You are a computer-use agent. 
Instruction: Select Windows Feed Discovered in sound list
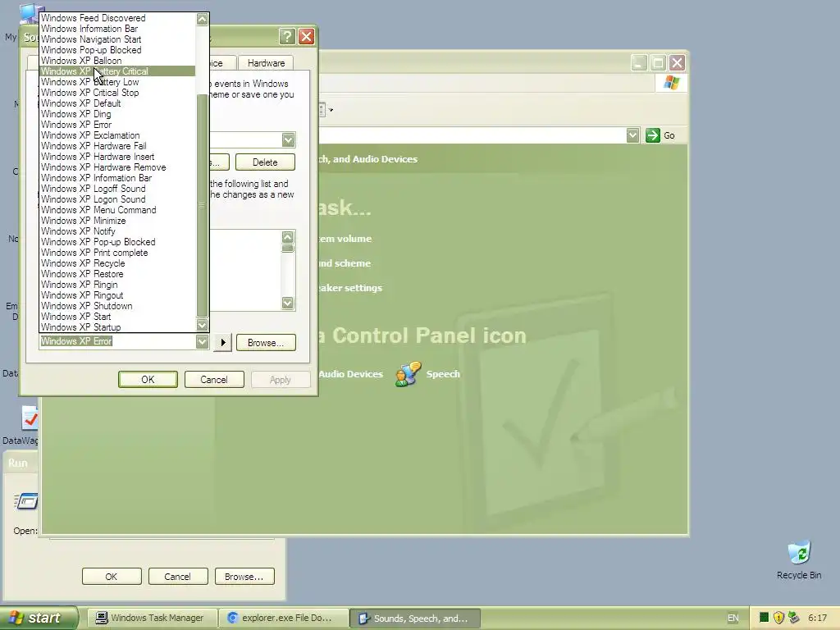(117, 18)
